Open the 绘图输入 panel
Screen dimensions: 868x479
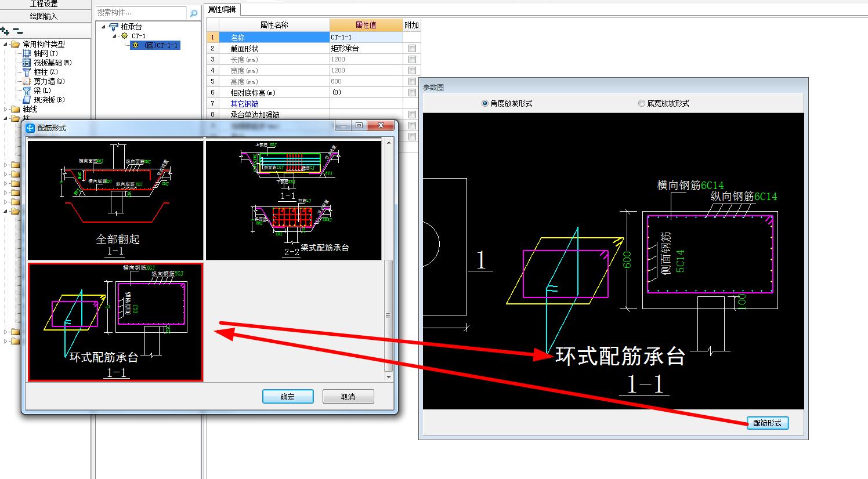[x=44, y=16]
